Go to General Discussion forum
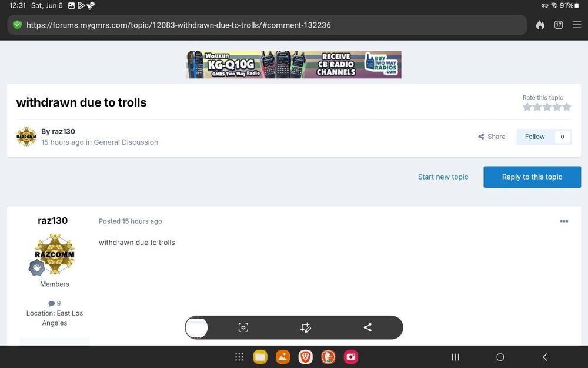 click(126, 142)
